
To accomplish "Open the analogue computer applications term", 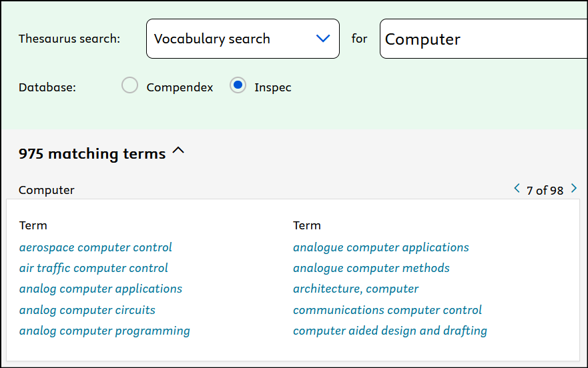I will pyautogui.click(x=380, y=247).
